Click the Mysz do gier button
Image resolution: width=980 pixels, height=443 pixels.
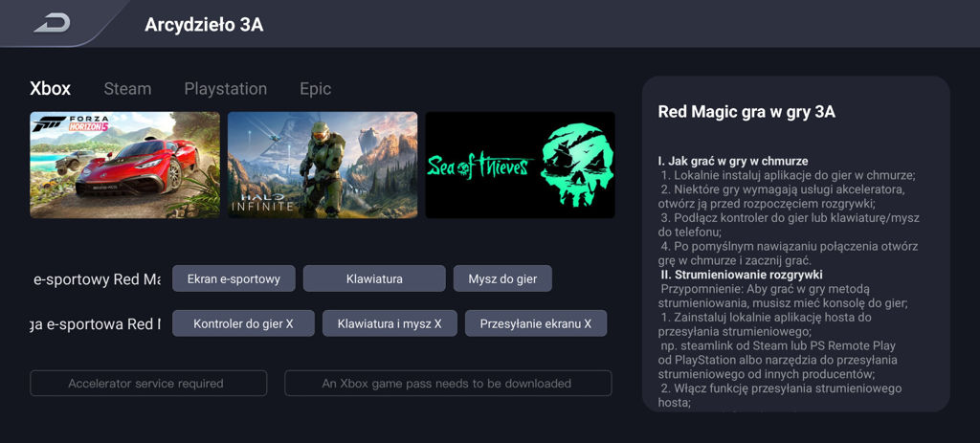click(502, 278)
